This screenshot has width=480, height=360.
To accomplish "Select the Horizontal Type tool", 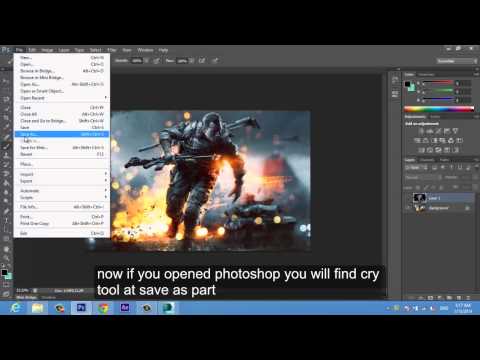I will point(6,220).
